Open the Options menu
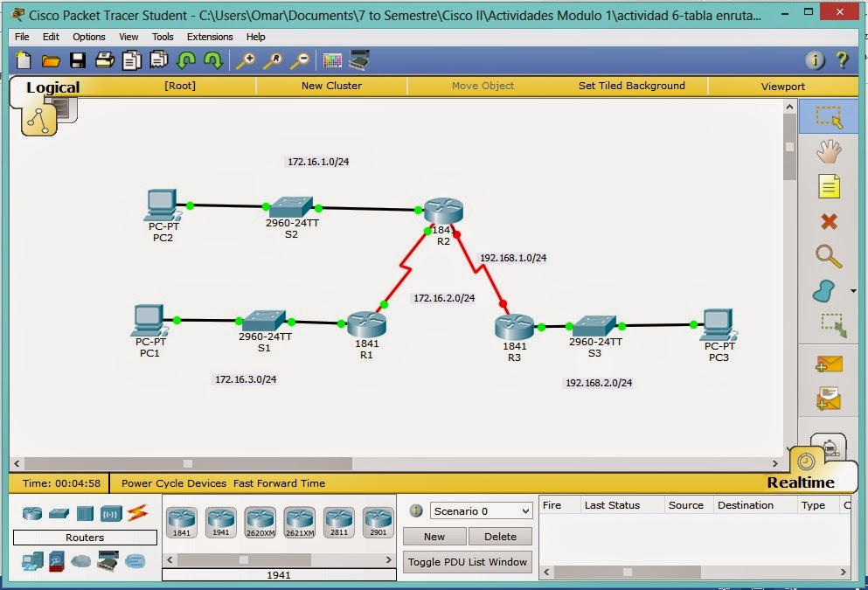This screenshot has width=868, height=590. pos(89,37)
